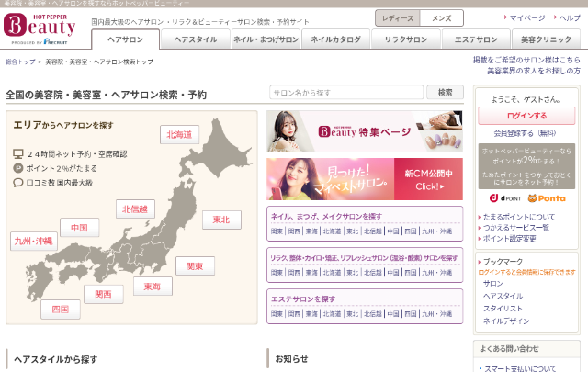588x372 pixels.
Task: Choose 九州・沖縄 area on map
Action: (34, 241)
